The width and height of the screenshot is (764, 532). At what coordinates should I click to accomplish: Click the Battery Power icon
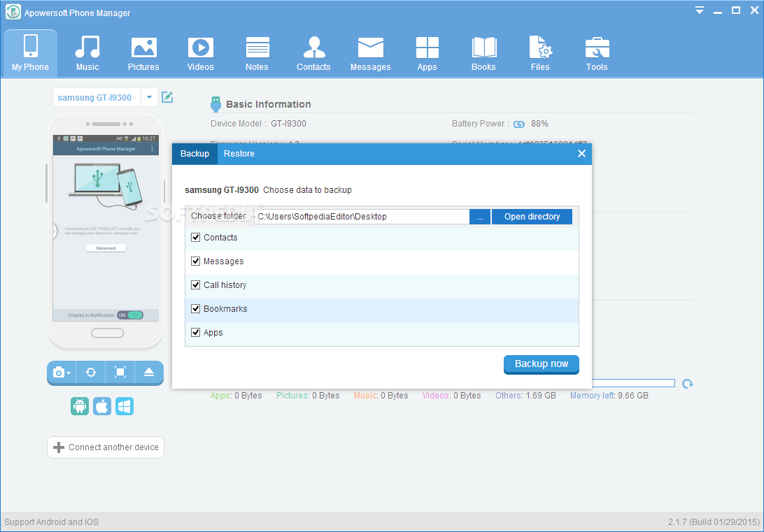coord(519,124)
